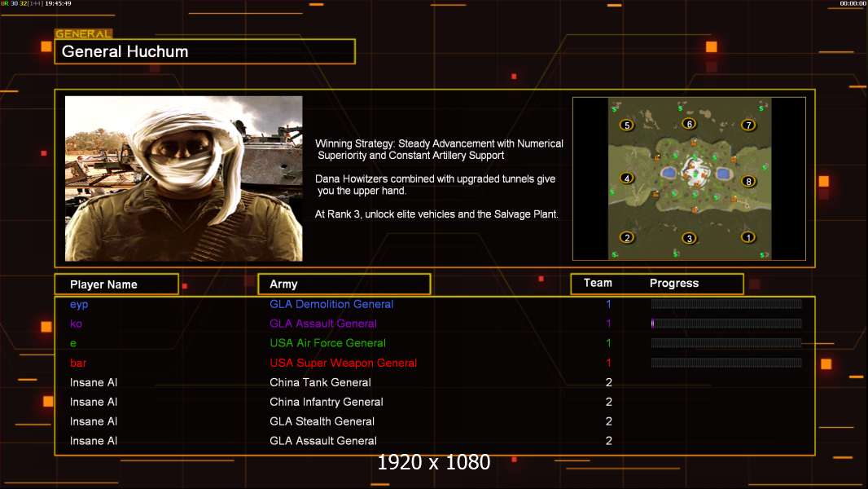Click the GLA Stealth General row
Screen dimensions: 868x489
click(x=435, y=421)
